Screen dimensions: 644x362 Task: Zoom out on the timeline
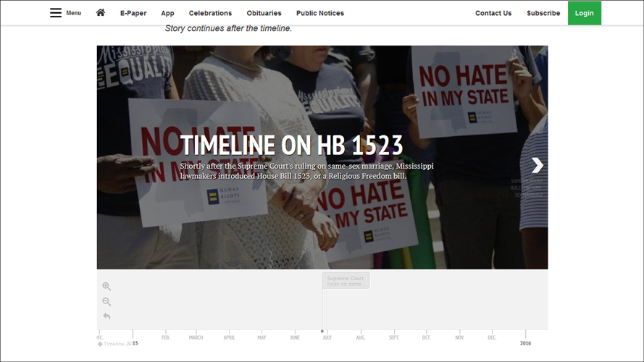(106, 302)
